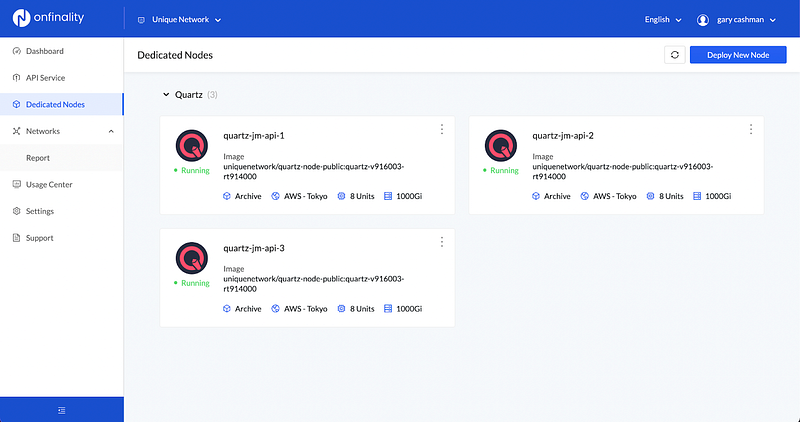Click 1000Gi storage value on quartz-jm-api-2
This screenshot has width=800, height=422.
[718, 196]
